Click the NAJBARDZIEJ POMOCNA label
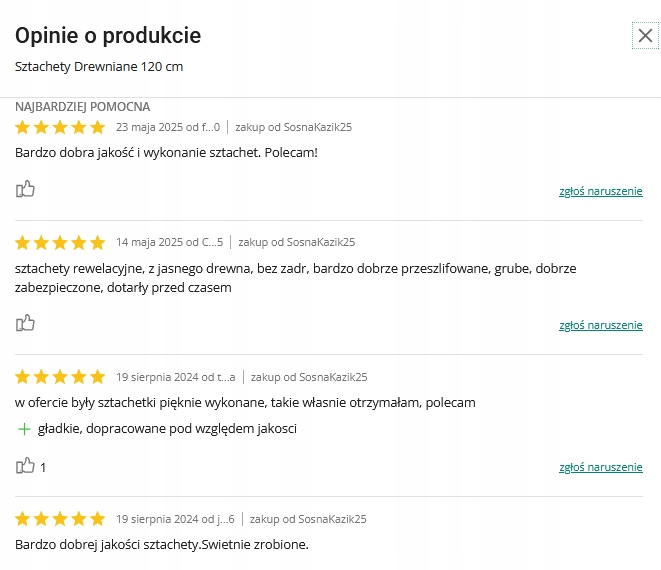The image size is (661, 570). 83,106
